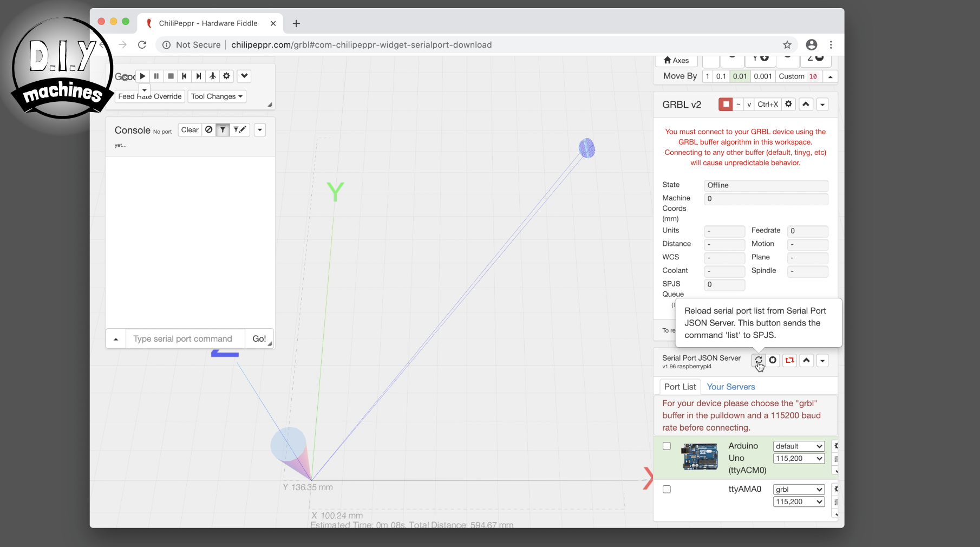
Task: Step back one Gcode line
Action: click(x=185, y=76)
